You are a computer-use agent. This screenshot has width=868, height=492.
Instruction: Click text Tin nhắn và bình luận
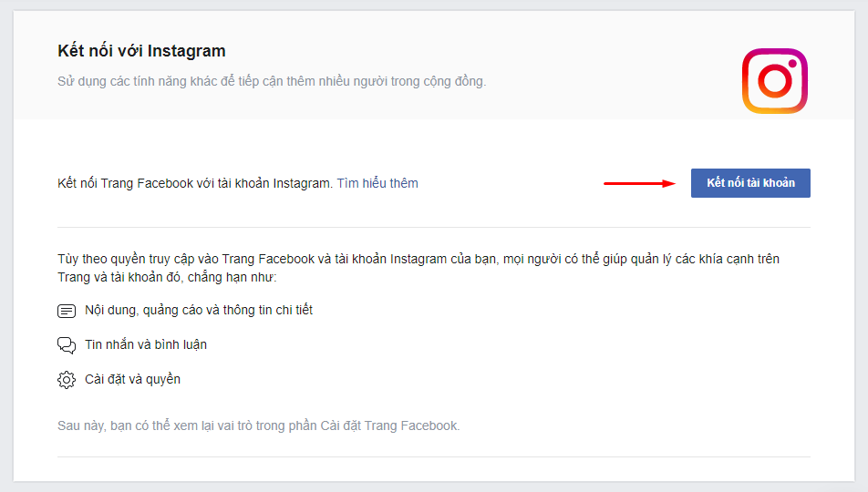click(x=146, y=344)
